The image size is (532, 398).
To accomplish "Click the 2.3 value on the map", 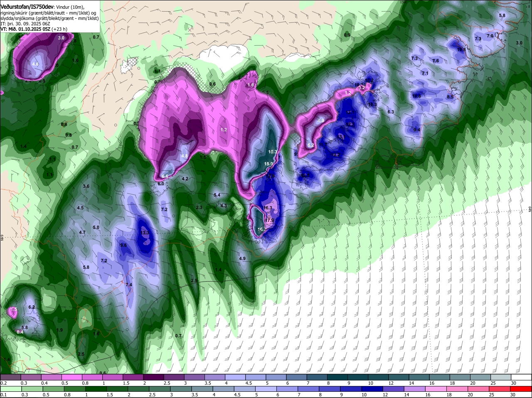I will [x=199, y=207].
